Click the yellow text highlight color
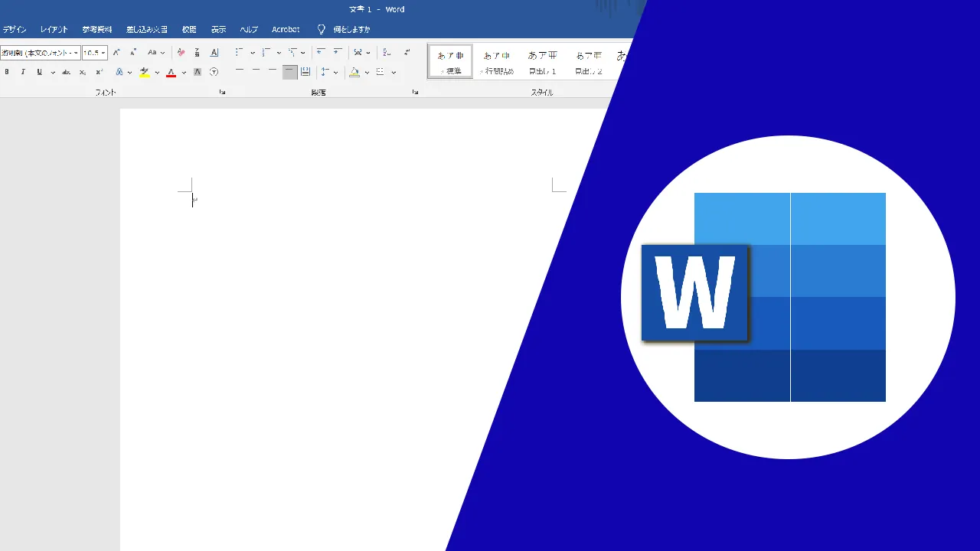The width and height of the screenshot is (980, 551). tap(144, 72)
